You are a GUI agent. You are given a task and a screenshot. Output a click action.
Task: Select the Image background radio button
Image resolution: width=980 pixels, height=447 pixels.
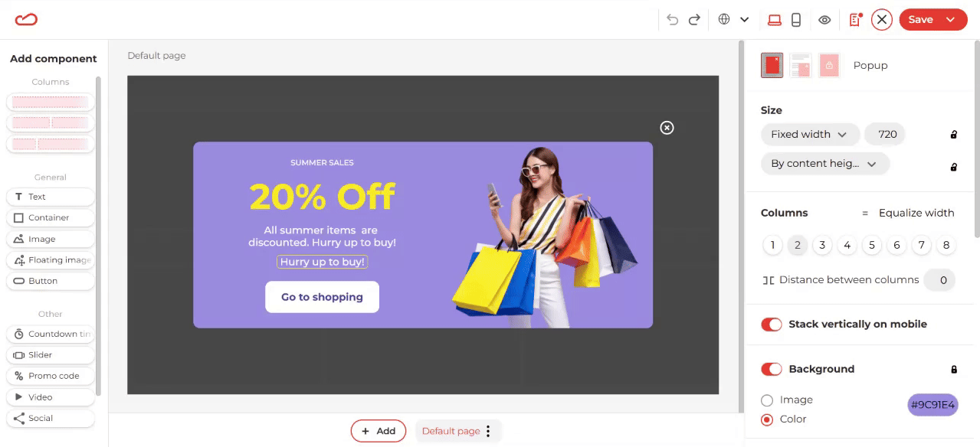767,400
